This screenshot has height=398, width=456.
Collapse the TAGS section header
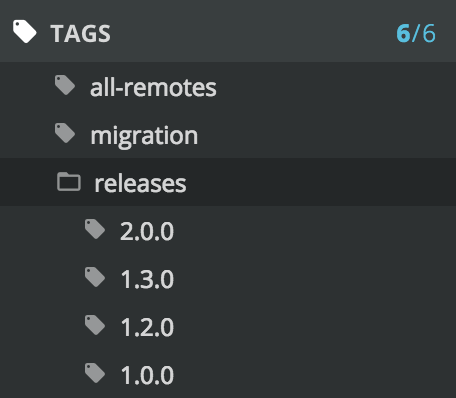228,31
